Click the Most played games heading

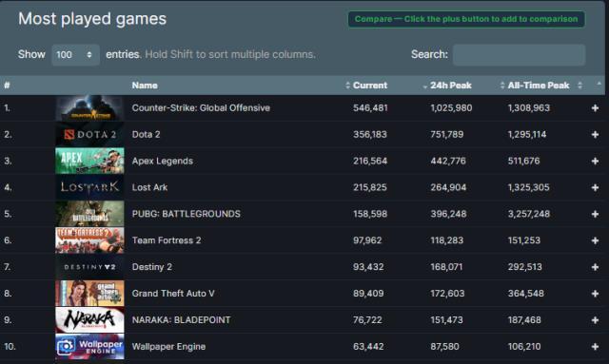92,19
